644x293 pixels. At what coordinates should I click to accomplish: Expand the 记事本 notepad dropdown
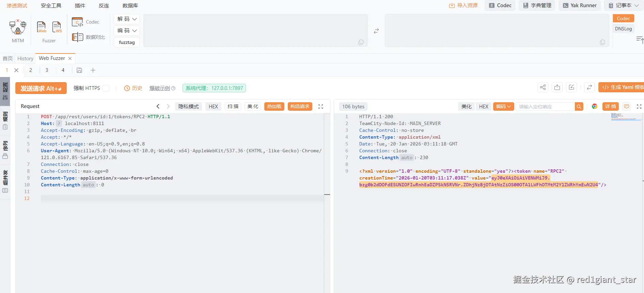(x=624, y=5)
